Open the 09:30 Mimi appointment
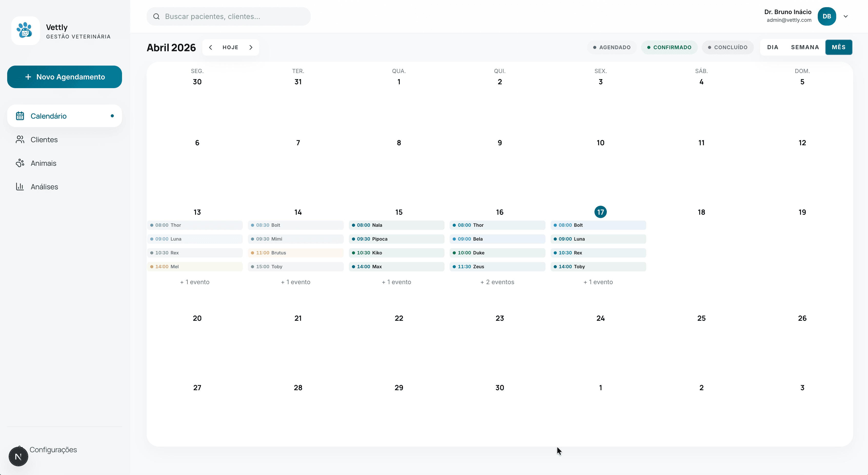Image resolution: width=868 pixels, height=475 pixels. (296, 239)
